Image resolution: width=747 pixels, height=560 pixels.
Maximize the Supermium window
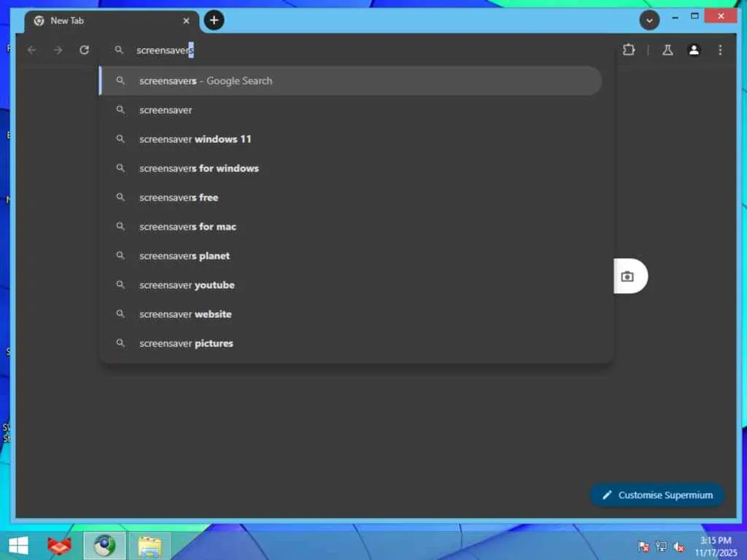click(695, 16)
